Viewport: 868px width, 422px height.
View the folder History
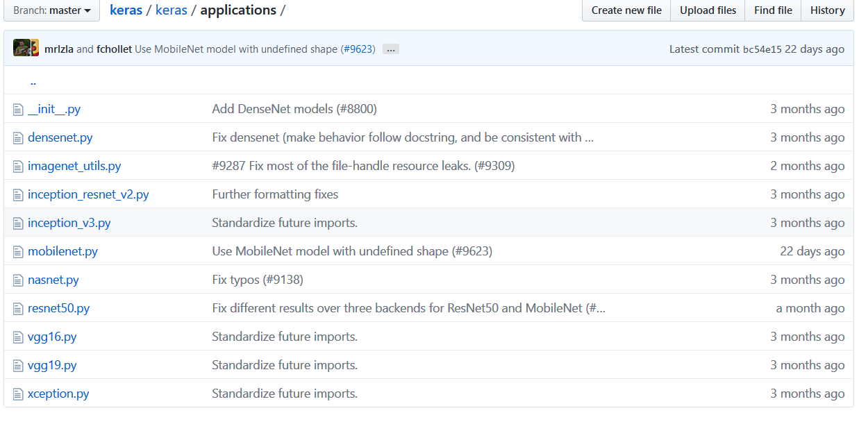point(827,10)
